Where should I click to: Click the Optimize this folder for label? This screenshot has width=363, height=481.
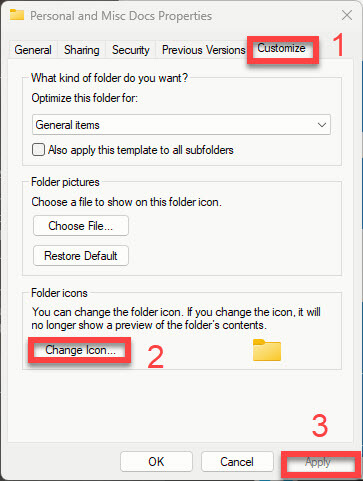pos(84,98)
